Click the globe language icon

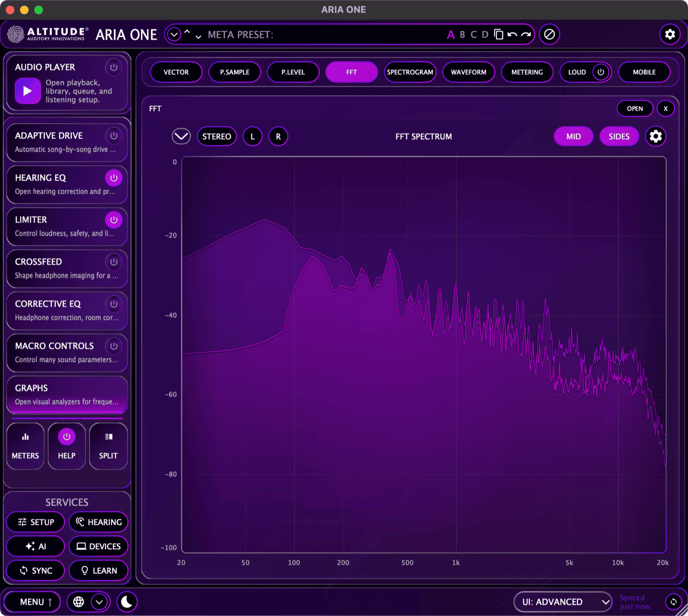pyautogui.click(x=79, y=602)
